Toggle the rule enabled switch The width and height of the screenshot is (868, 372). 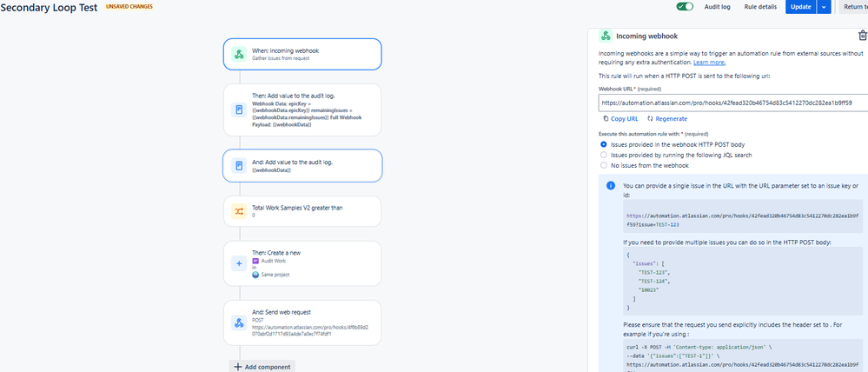[x=685, y=7]
